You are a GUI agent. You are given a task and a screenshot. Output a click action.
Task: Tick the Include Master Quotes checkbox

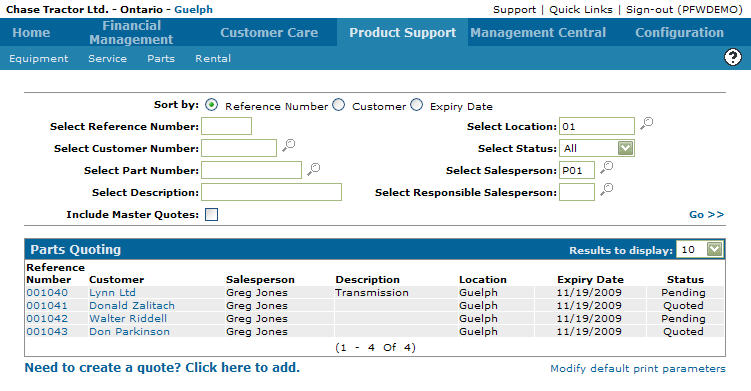(x=211, y=214)
